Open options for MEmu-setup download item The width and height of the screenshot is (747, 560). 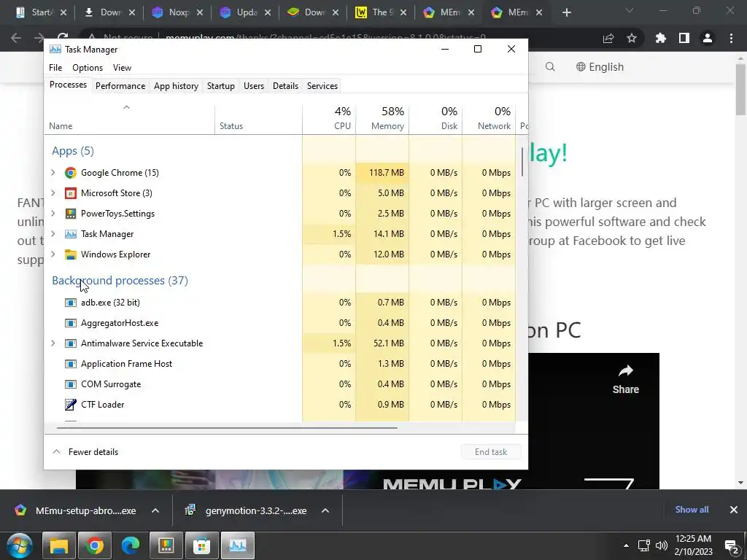coord(155,510)
